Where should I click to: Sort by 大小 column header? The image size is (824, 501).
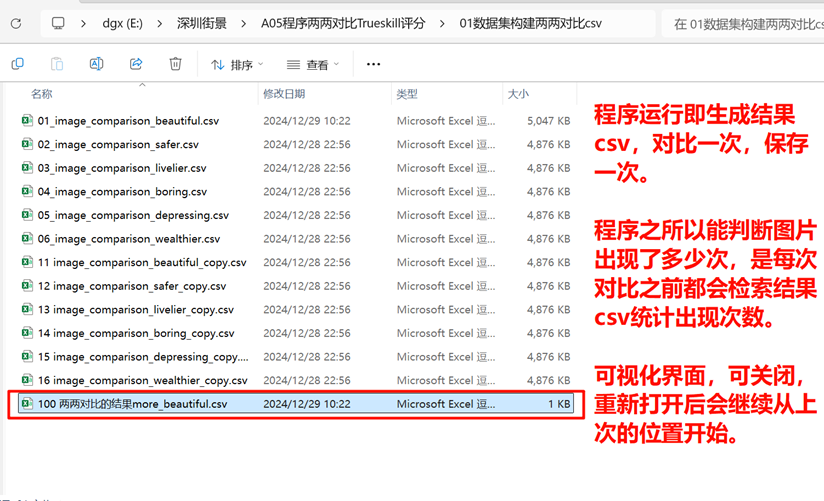(x=518, y=94)
